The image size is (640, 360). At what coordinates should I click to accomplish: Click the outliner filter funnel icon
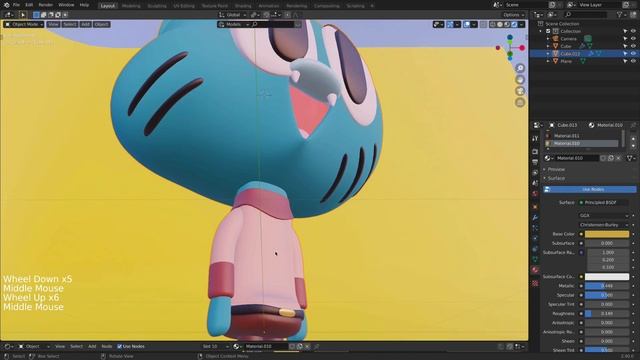pos(620,15)
